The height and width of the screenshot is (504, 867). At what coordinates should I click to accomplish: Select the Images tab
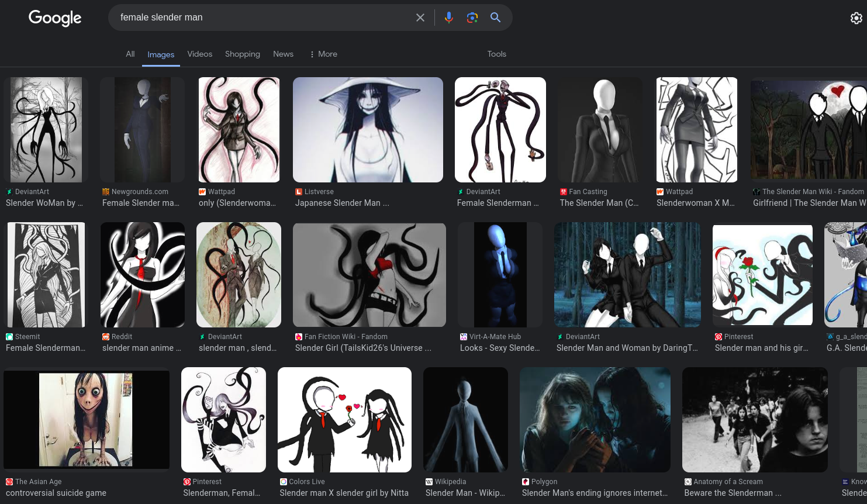(x=161, y=54)
